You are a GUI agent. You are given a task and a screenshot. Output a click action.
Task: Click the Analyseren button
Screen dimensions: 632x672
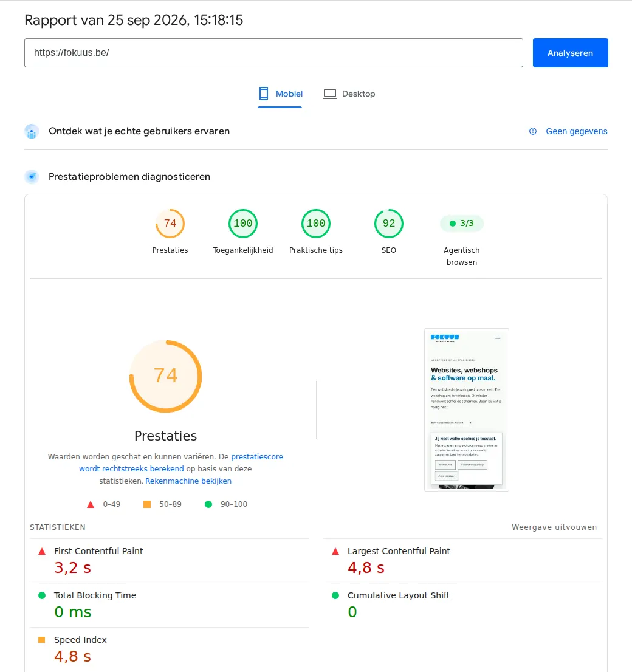(570, 53)
